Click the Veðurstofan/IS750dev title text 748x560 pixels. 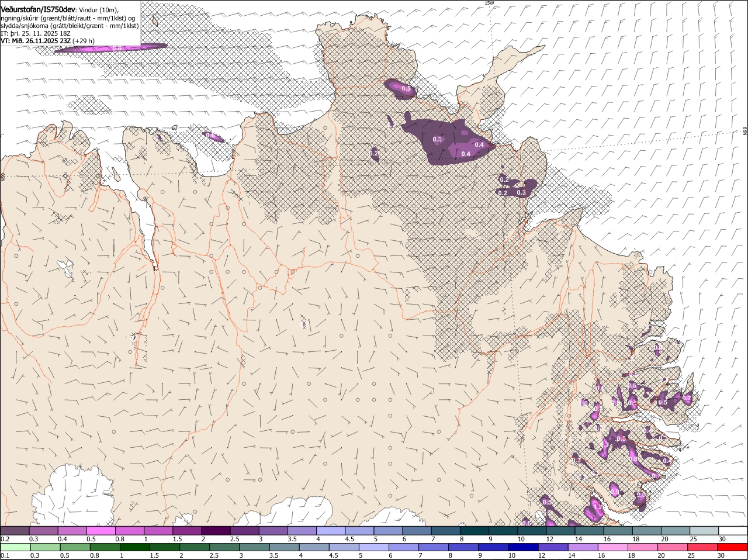(x=38, y=10)
